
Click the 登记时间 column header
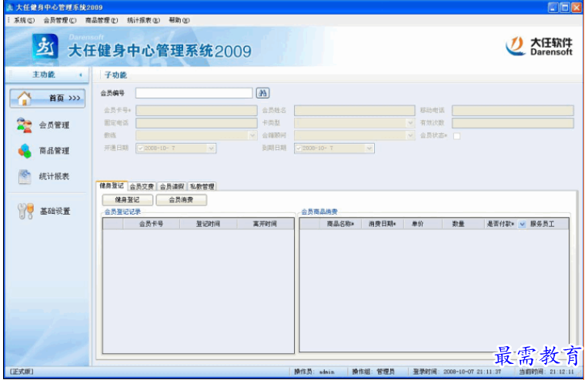208,224
